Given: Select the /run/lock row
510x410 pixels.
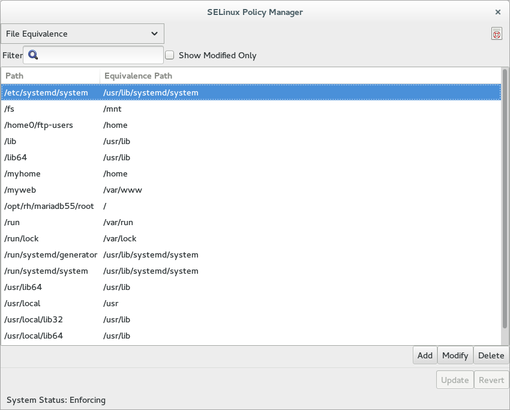Looking at the screenshot, I should pyautogui.click(x=251, y=239).
